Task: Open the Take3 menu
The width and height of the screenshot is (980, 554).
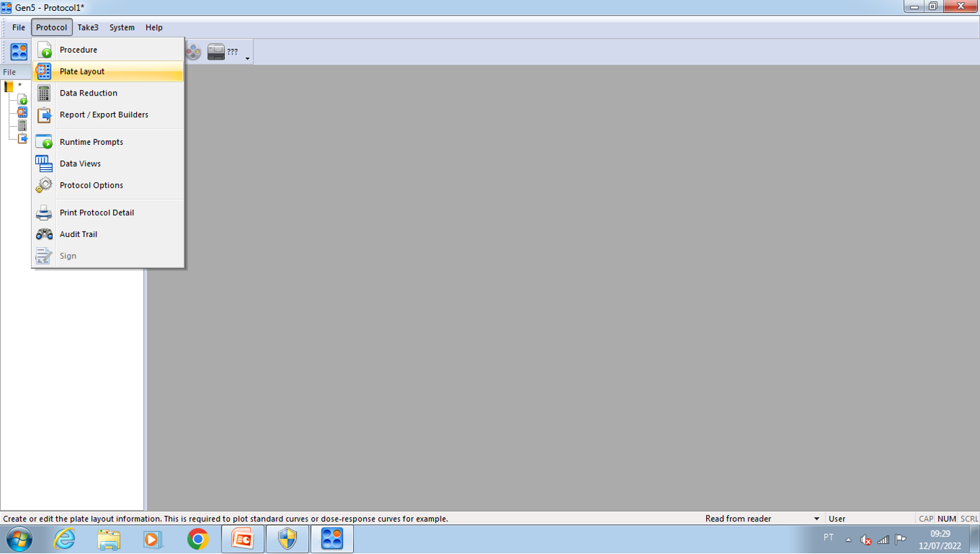Action: [x=87, y=28]
